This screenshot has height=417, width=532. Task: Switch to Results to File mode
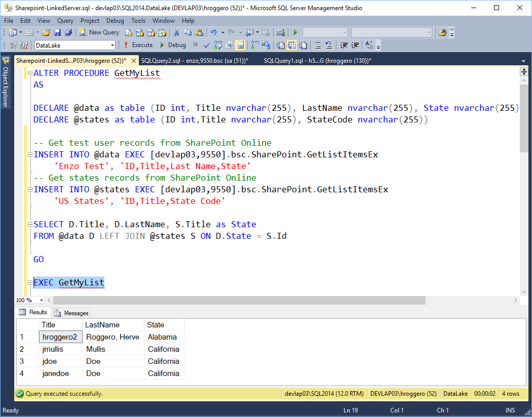click(x=302, y=45)
